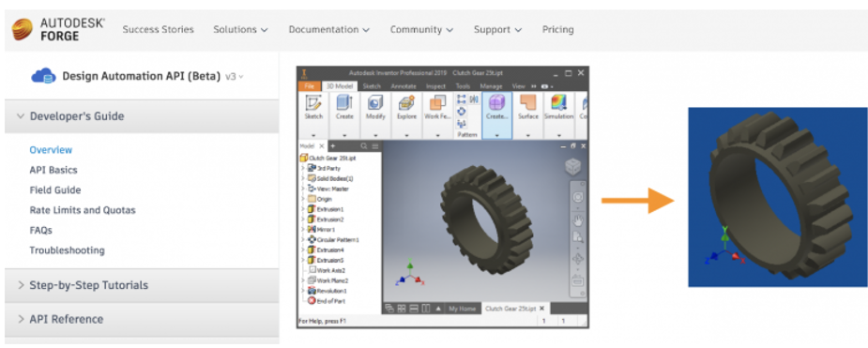
Task: Open the Overview page link
Action: point(51,150)
